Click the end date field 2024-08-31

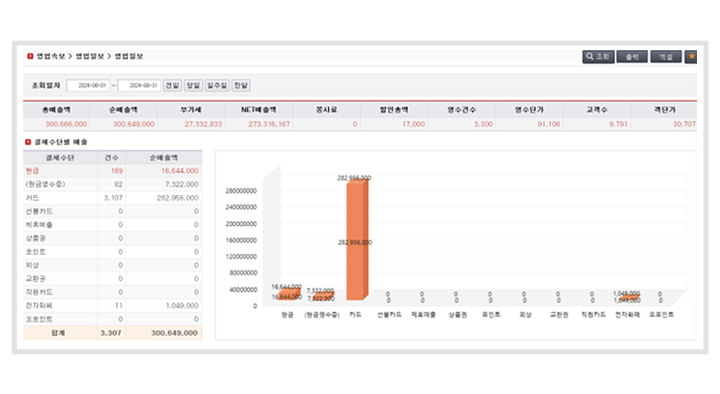(x=139, y=85)
